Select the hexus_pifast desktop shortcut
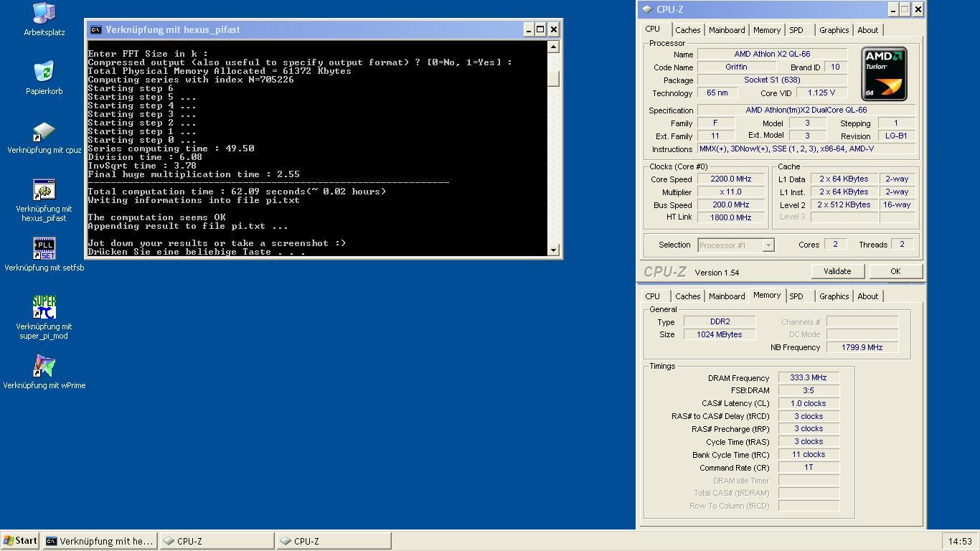980x551 pixels. (44, 190)
